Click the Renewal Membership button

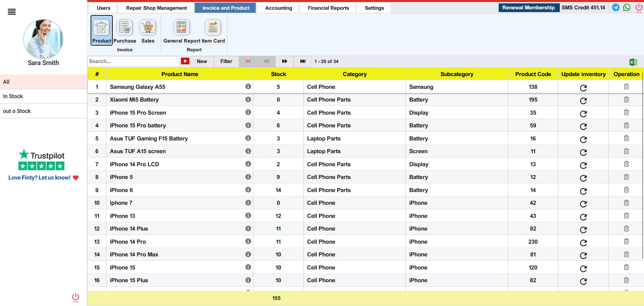[x=528, y=8]
